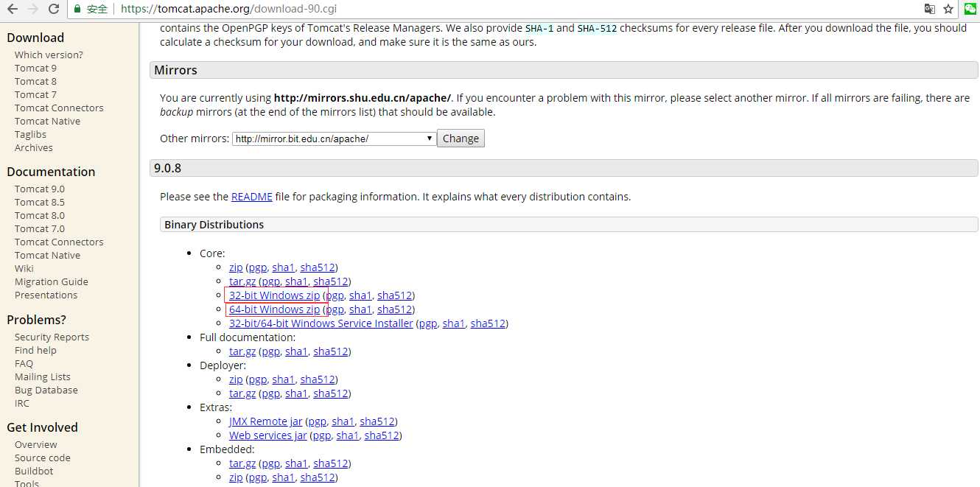
Task: Open sha1 checksum for JMX Remote jar
Action: pyautogui.click(x=343, y=421)
